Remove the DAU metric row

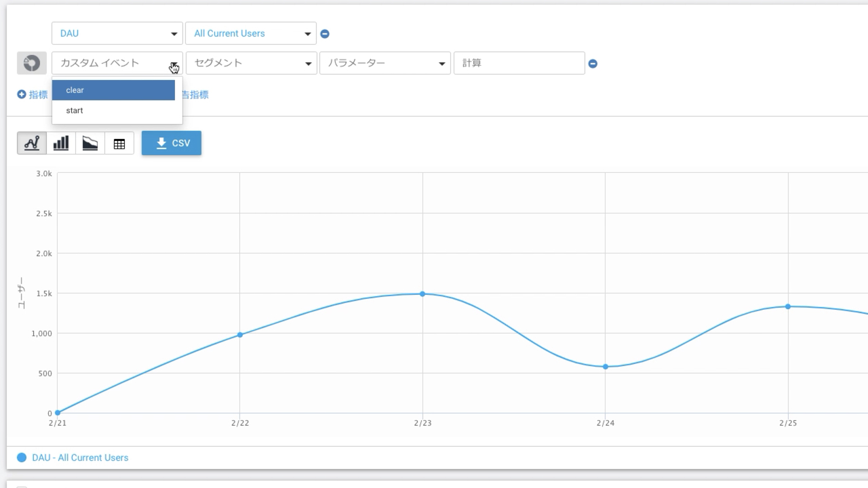point(325,34)
